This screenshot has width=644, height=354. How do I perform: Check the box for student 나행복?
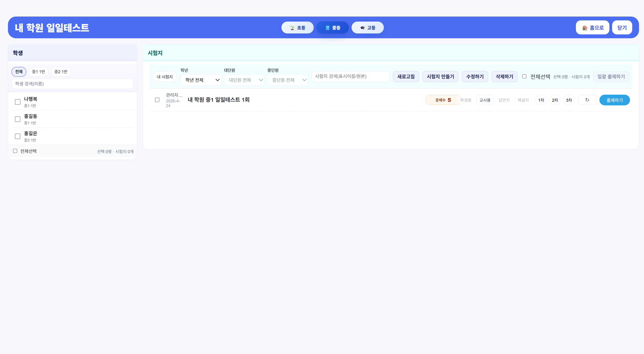pos(17,102)
